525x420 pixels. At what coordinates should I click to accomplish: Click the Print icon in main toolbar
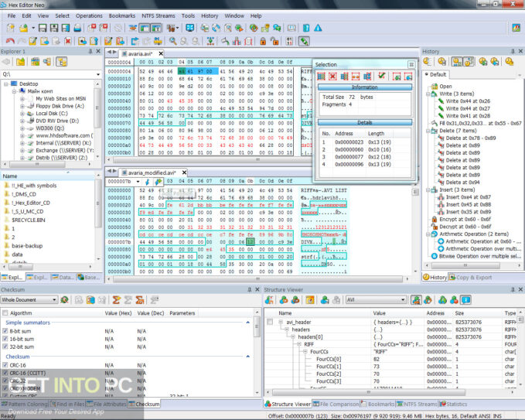[77, 28]
